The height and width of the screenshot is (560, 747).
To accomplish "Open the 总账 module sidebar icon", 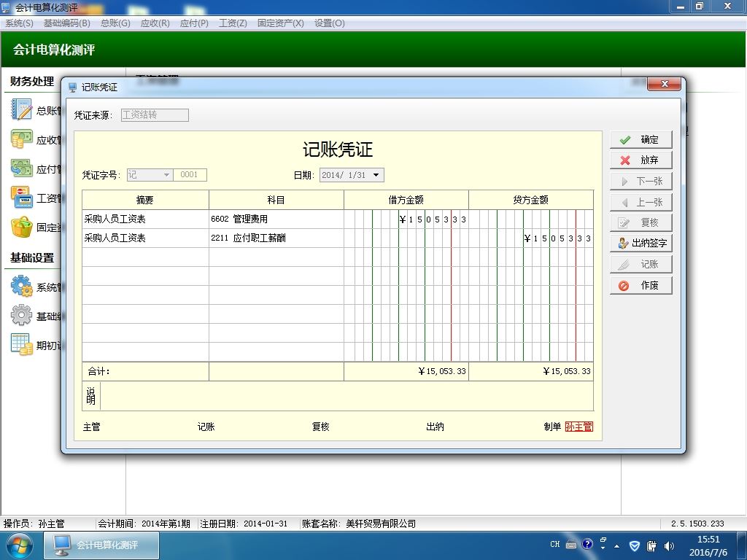I will (22, 109).
